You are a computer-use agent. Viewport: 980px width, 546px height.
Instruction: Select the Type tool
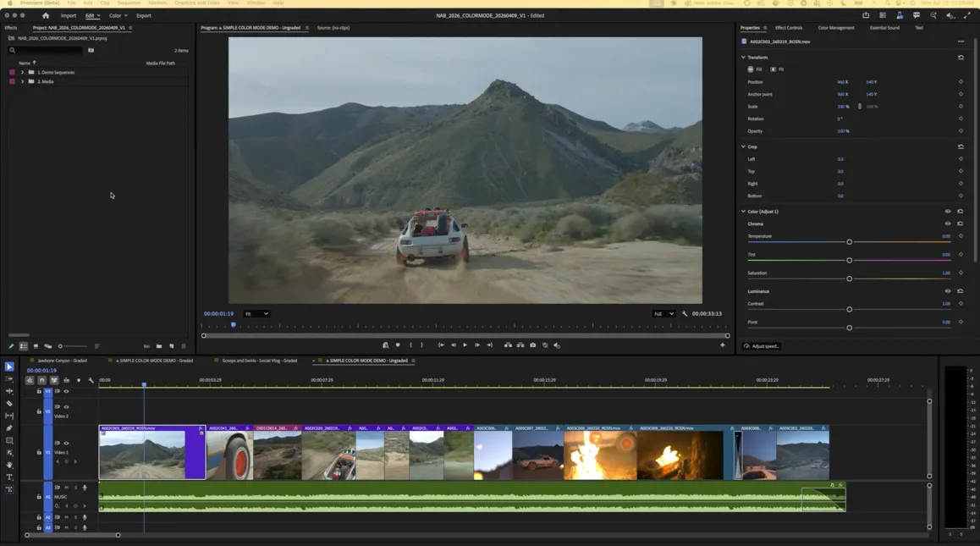[x=9, y=477]
